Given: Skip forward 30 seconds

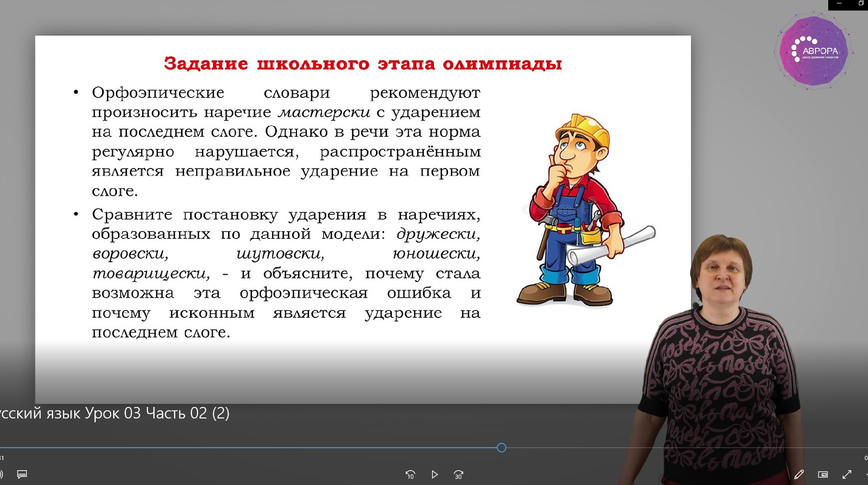Looking at the screenshot, I should pos(458,474).
